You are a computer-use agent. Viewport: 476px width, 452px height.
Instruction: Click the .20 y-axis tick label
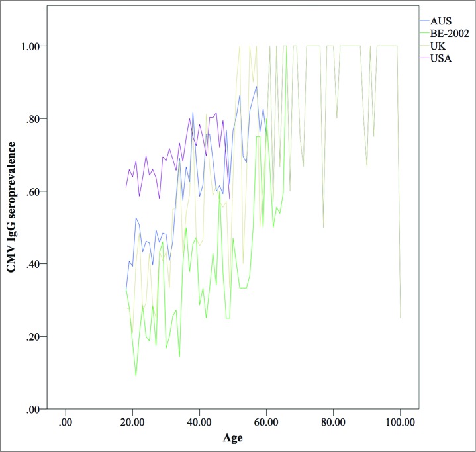pyautogui.click(x=35, y=337)
